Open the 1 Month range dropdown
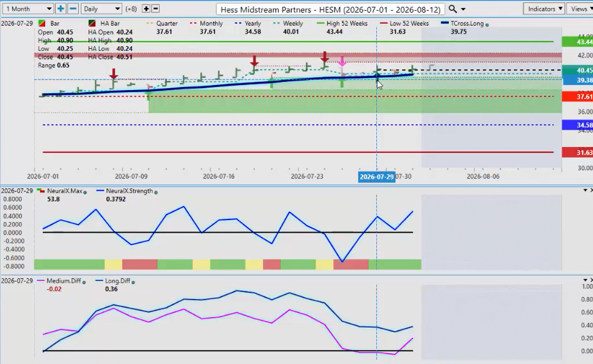The height and width of the screenshot is (364, 593). tap(28, 9)
